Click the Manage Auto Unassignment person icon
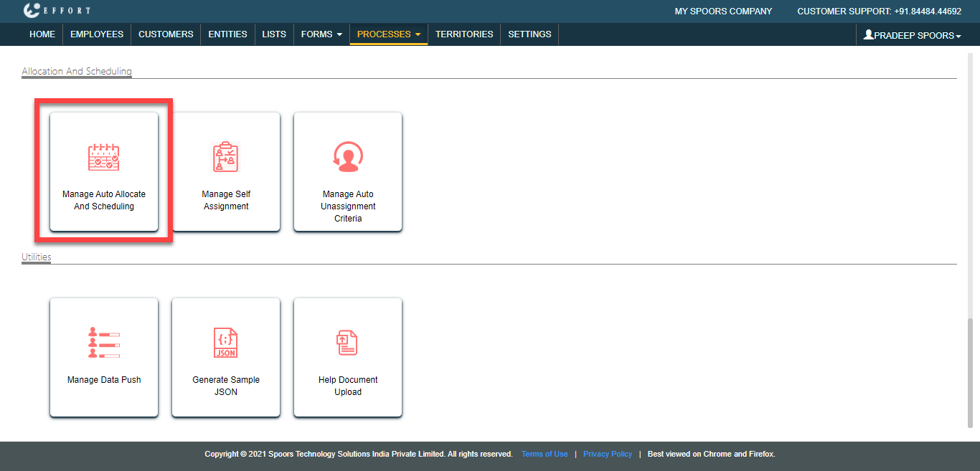This screenshot has height=471, width=980. 348,157
